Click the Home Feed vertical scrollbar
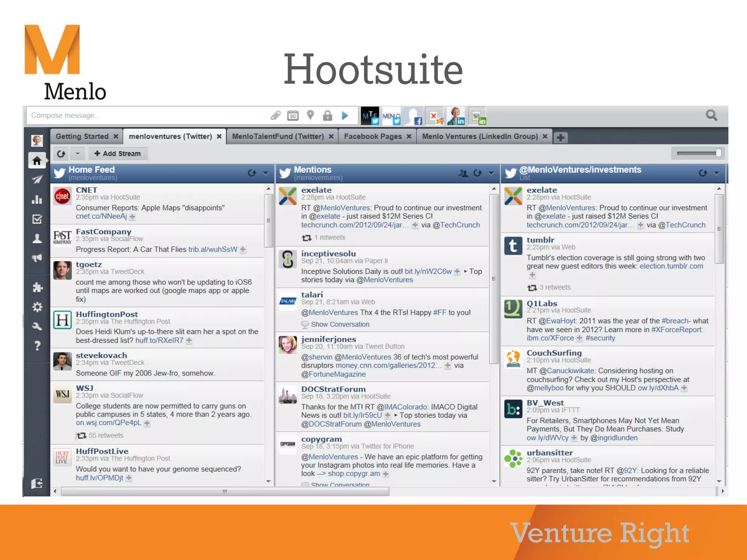Image resolution: width=747 pixels, height=560 pixels. [269, 221]
